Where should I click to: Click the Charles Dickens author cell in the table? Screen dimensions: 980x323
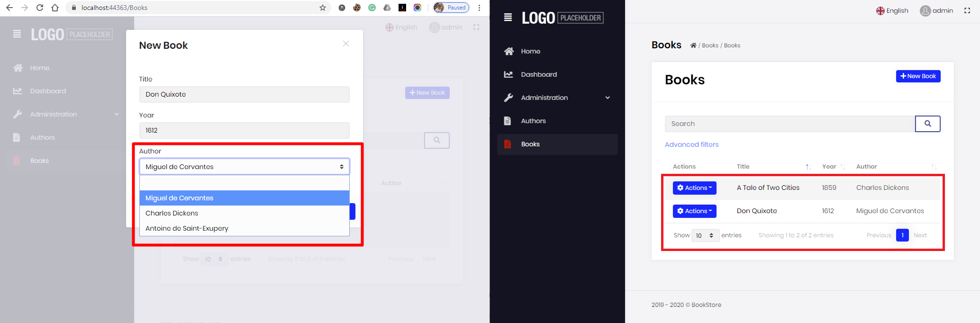pos(882,188)
